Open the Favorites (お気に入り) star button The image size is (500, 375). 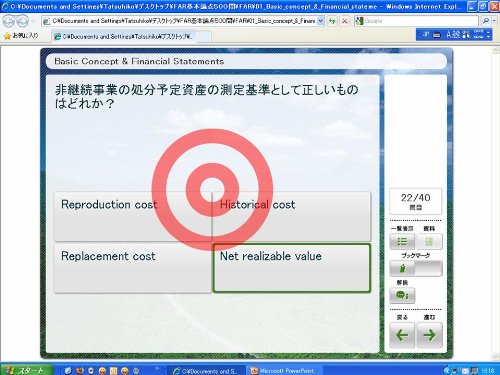(21, 35)
